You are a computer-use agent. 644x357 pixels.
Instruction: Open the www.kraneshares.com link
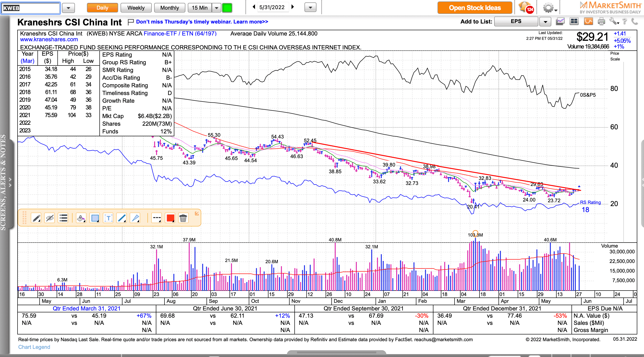pyautogui.click(x=49, y=40)
